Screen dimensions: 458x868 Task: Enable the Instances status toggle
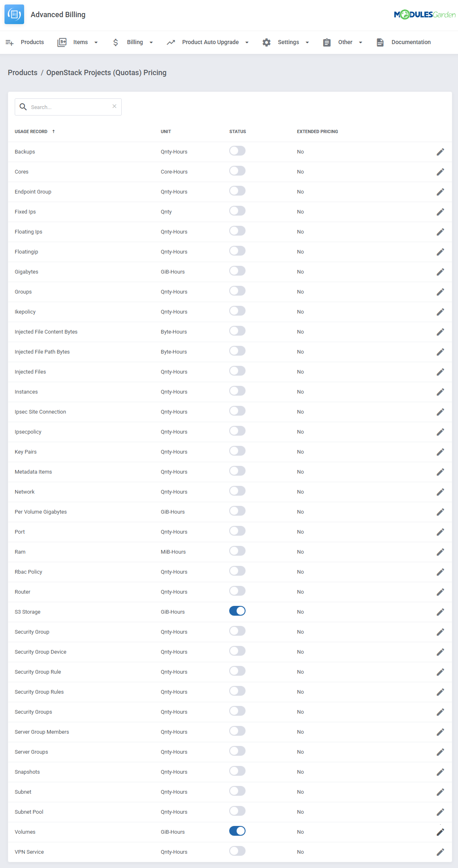pyautogui.click(x=237, y=391)
